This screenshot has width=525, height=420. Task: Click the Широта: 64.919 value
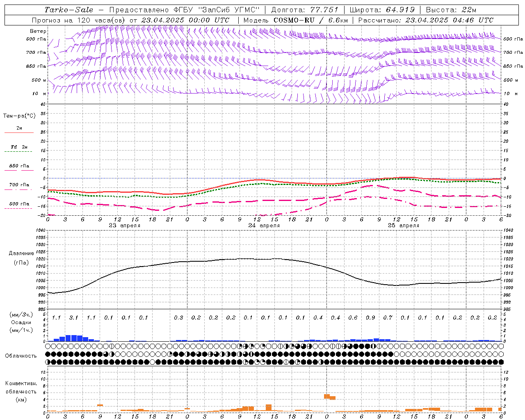click(382, 10)
